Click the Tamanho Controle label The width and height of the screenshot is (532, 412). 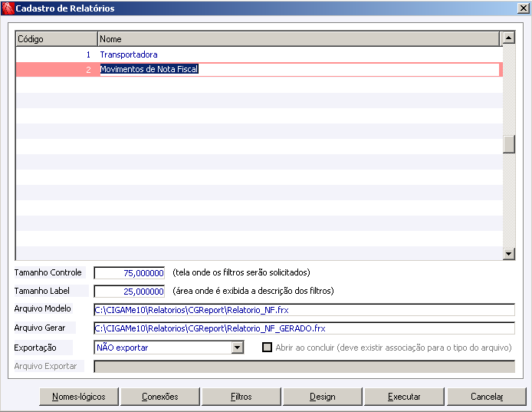(48, 272)
